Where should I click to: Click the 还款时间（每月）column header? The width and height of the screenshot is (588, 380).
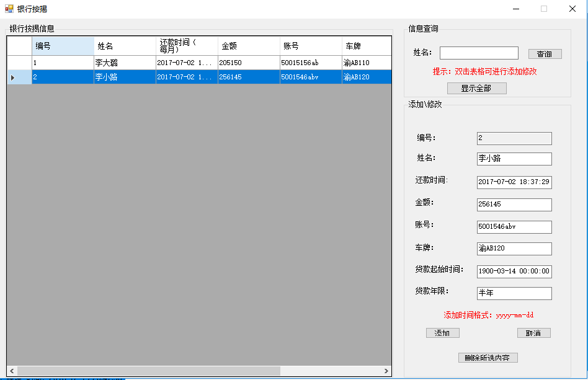pos(187,46)
